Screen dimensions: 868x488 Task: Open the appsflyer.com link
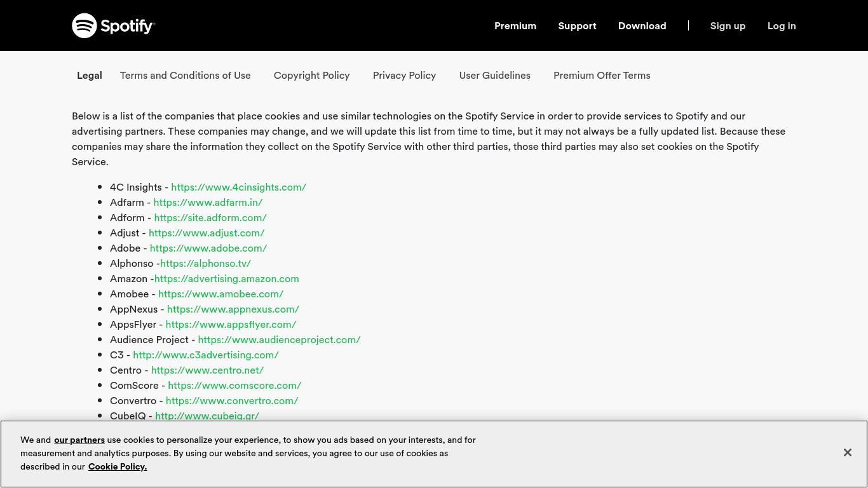[x=231, y=324]
